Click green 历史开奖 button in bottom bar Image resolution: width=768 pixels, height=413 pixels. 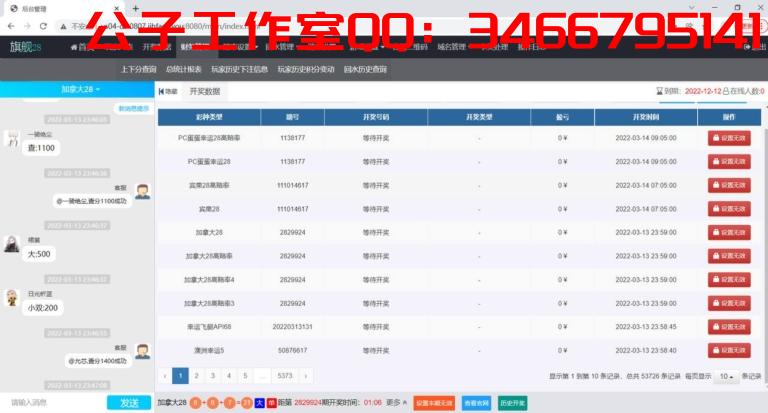pos(512,403)
